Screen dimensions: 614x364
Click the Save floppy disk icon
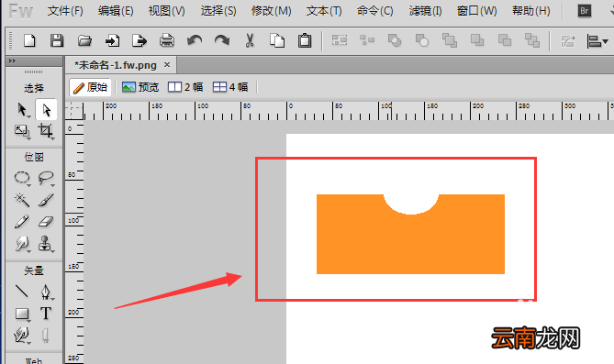pyautogui.click(x=57, y=40)
